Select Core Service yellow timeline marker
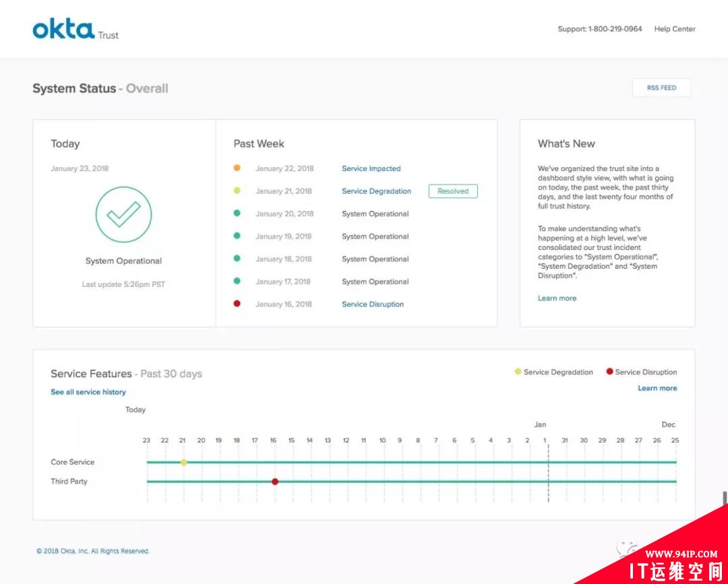 [183, 462]
